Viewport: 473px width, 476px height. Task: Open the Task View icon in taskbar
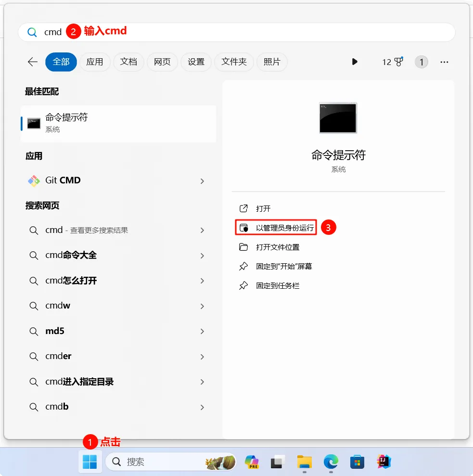278,462
